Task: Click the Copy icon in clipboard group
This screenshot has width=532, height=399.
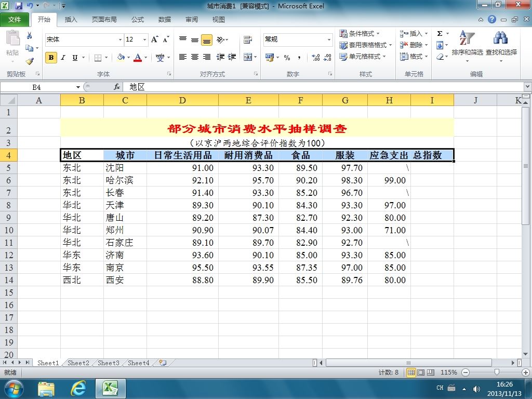Action: (30, 48)
